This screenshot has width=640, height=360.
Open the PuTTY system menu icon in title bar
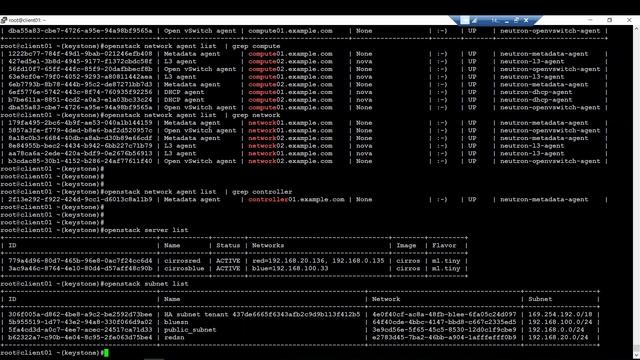(4, 20)
